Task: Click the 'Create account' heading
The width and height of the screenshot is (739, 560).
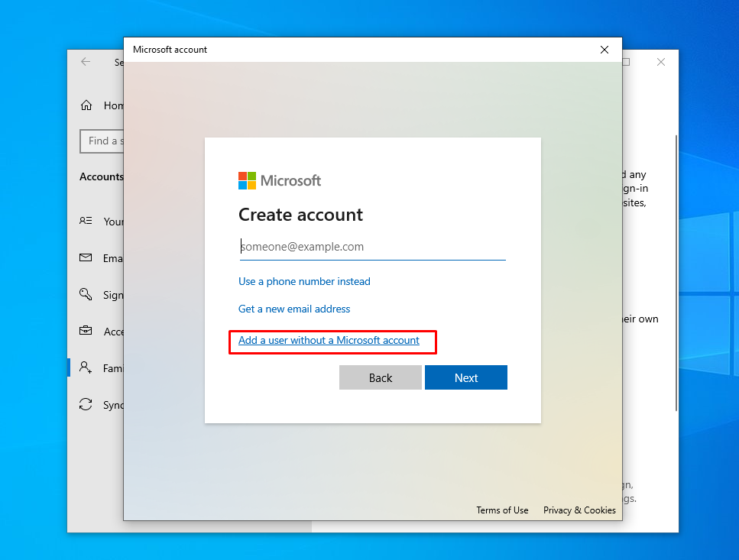Action: click(x=300, y=215)
